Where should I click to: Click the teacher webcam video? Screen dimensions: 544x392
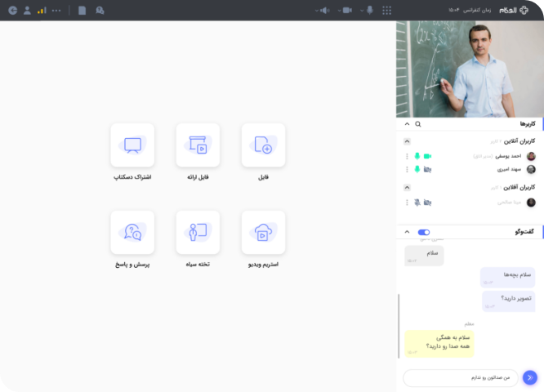470,69
